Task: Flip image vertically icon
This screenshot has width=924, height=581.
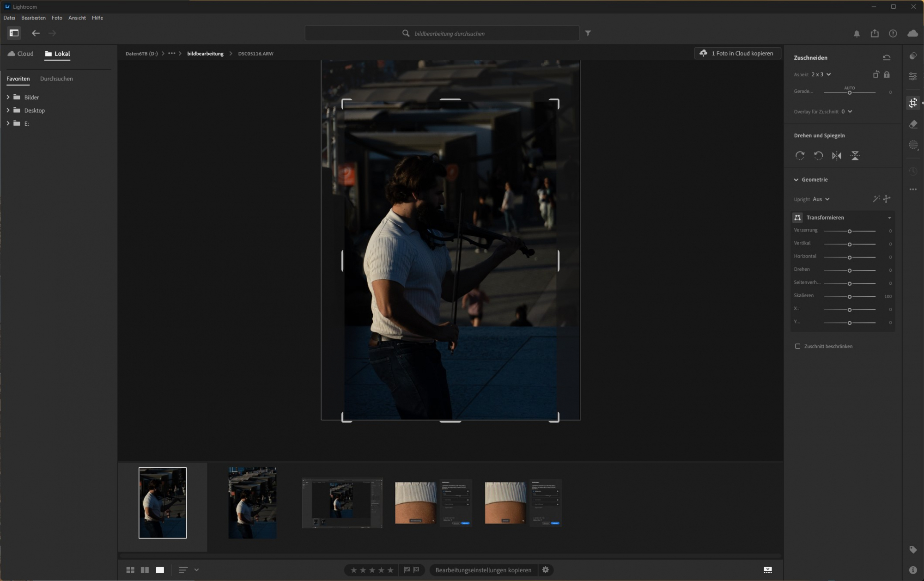Action: coord(855,156)
